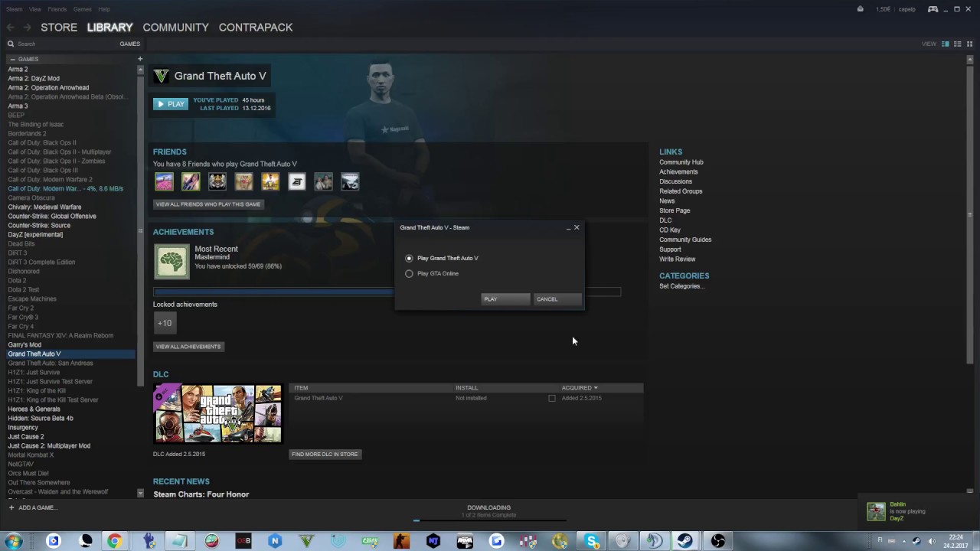Click FIND MORE DLC IN STORE
Screen dimensions: 980x551
tap(325, 455)
